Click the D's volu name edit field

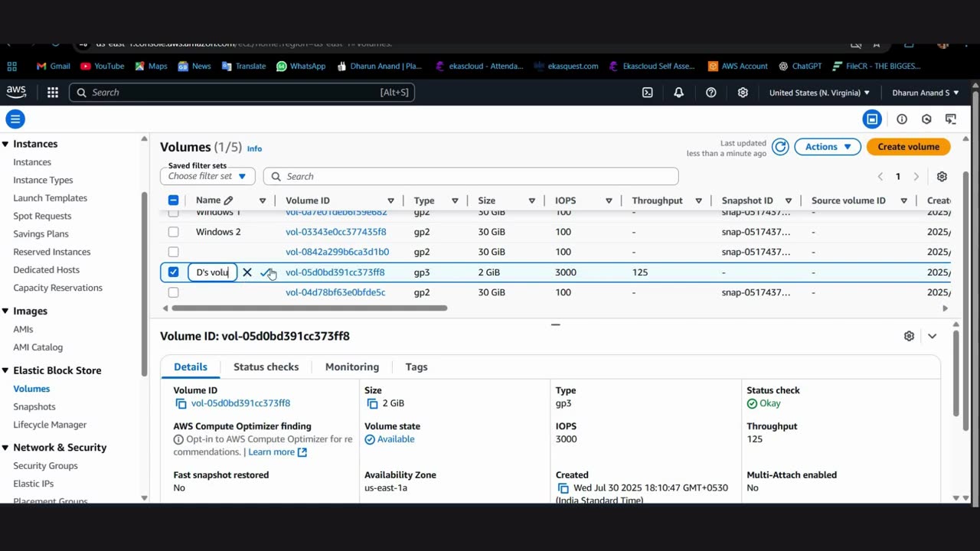tap(213, 272)
